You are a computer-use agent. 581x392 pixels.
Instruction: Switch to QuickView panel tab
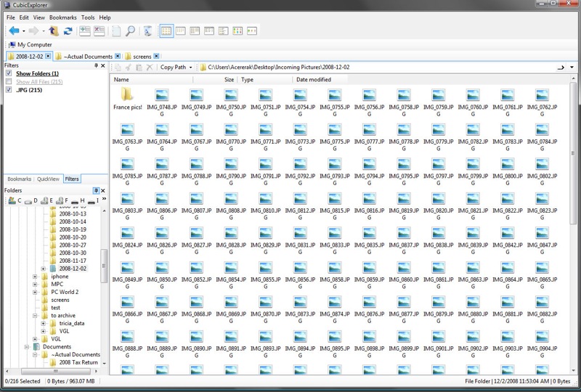48,179
